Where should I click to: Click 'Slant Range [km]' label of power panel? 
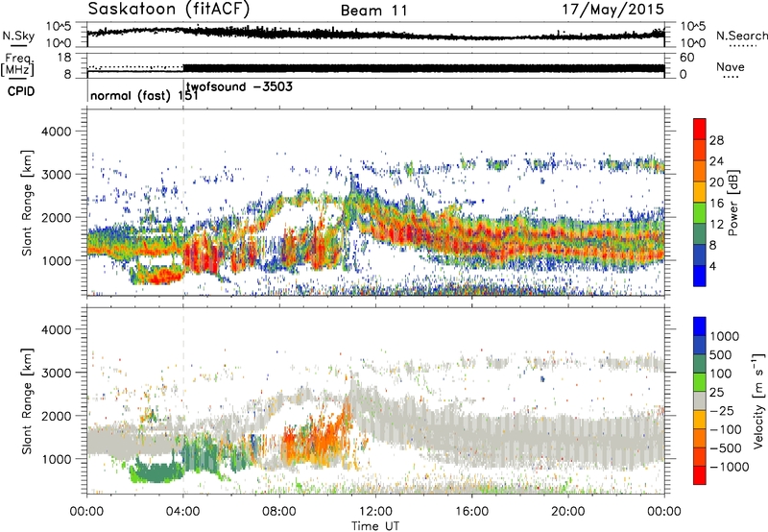click(x=27, y=203)
